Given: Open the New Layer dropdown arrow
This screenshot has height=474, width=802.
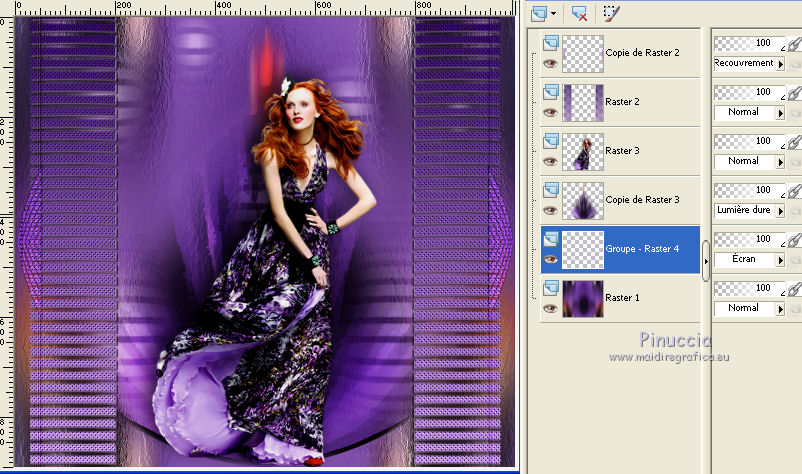Looking at the screenshot, I should click(553, 14).
